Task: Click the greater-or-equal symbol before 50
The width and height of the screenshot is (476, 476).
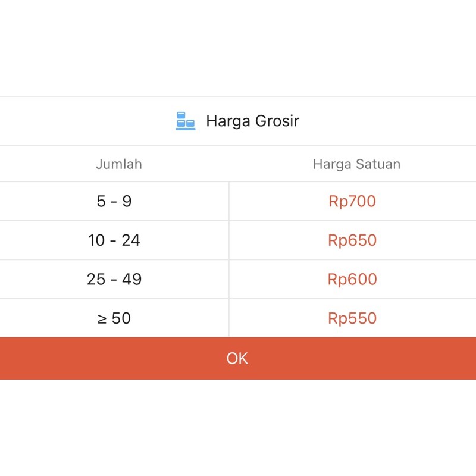Action: pos(102,319)
